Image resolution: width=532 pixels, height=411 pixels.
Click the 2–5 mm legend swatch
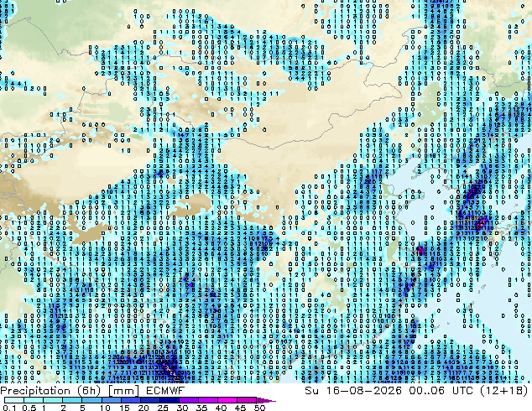point(72,400)
